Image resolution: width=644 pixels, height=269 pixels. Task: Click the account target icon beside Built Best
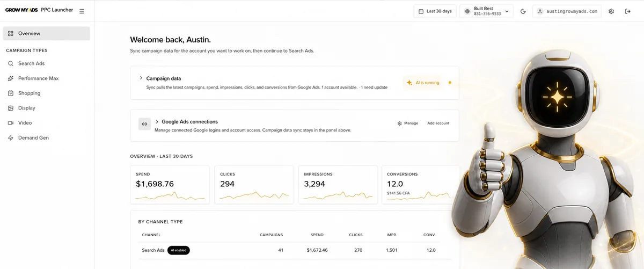tap(467, 11)
